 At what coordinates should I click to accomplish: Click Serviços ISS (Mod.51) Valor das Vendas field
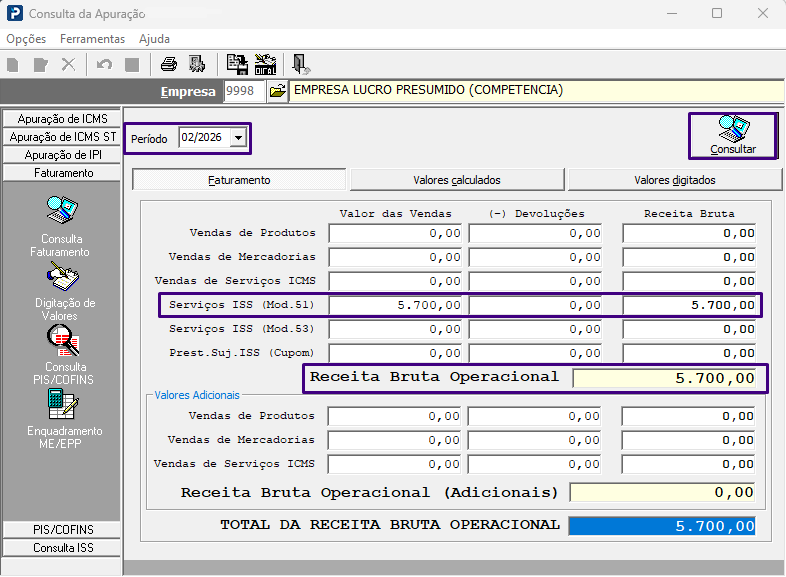pos(396,305)
